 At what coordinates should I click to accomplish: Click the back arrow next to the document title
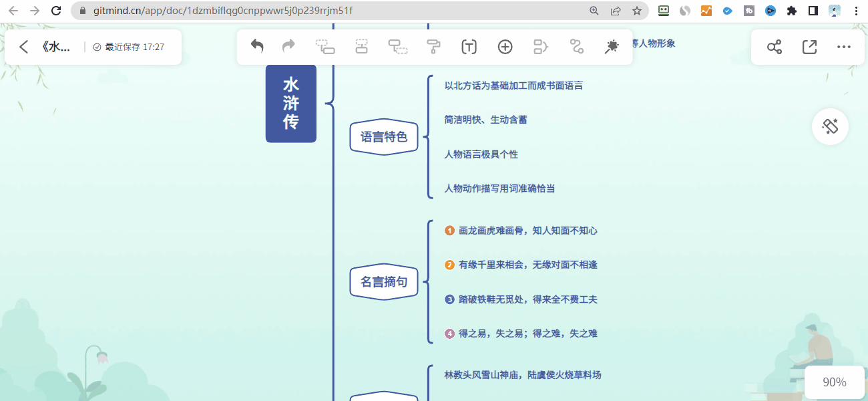[x=23, y=47]
